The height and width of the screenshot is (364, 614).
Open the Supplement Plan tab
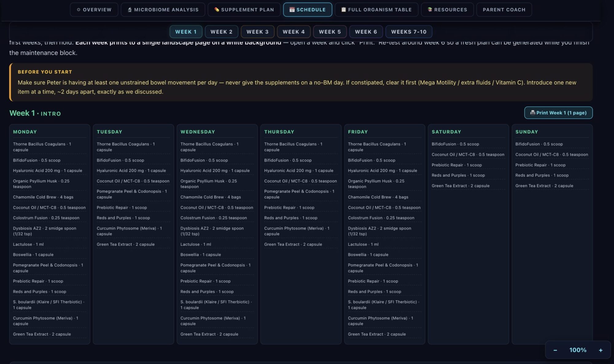pos(244,10)
